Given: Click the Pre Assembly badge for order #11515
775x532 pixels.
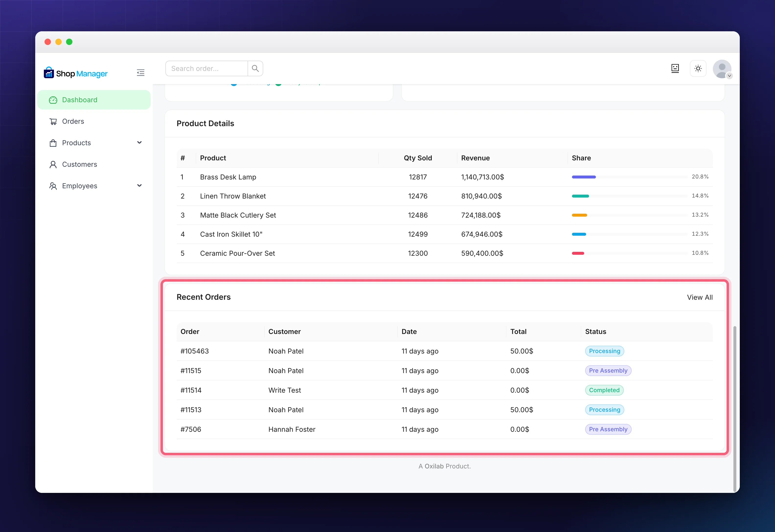Looking at the screenshot, I should tap(608, 371).
